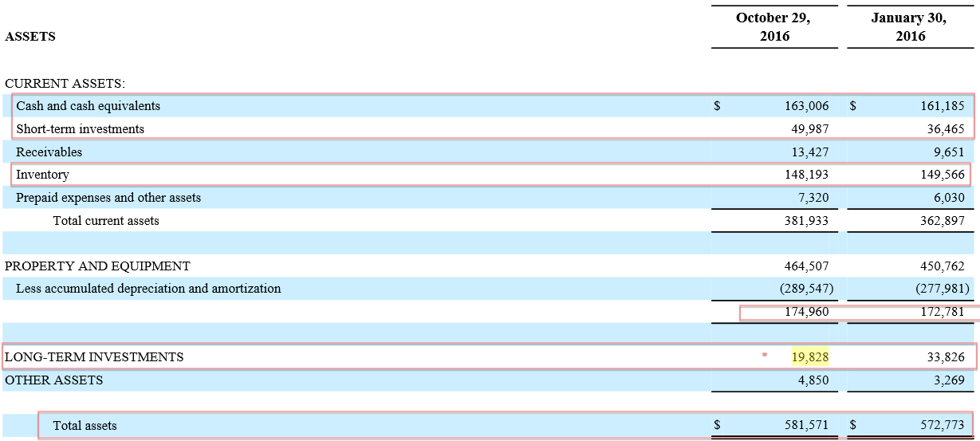
Task: Click the January 30, 2016 column header
Action: click(x=909, y=27)
